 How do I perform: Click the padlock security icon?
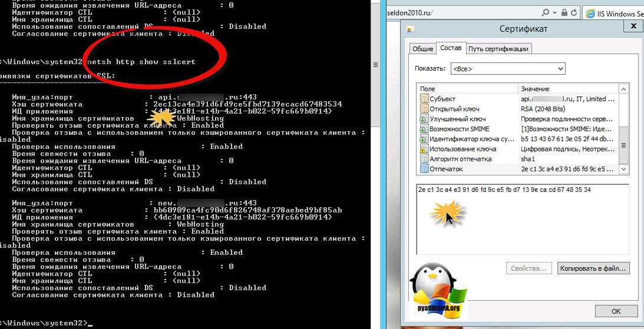click(x=564, y=12)
